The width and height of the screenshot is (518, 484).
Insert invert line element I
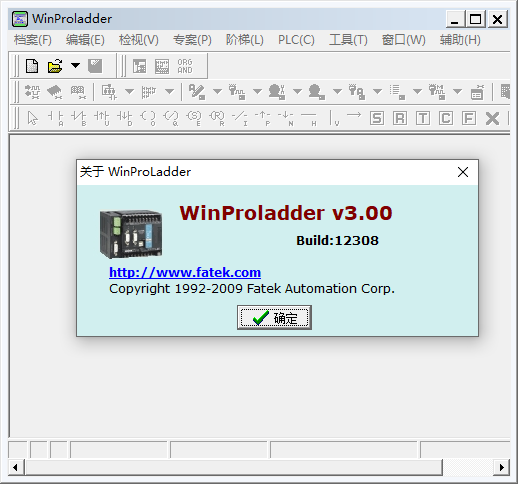coord(240,118)
